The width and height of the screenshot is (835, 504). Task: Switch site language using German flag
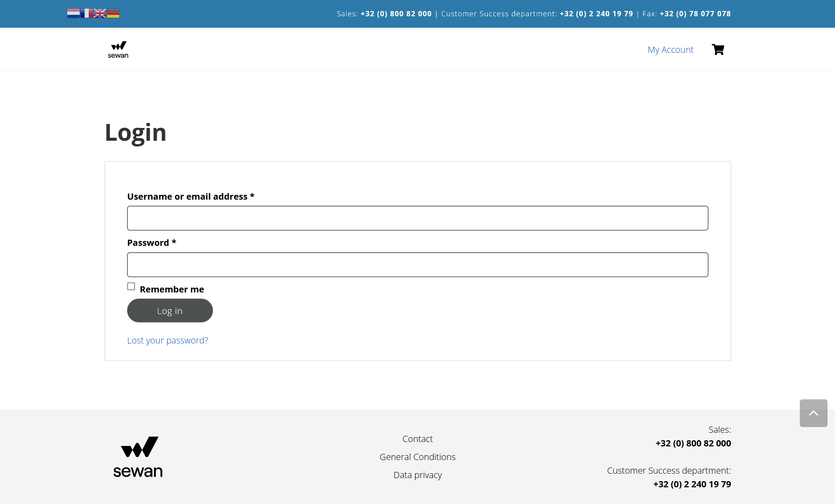pyautogui.click(x=114, y=13)
